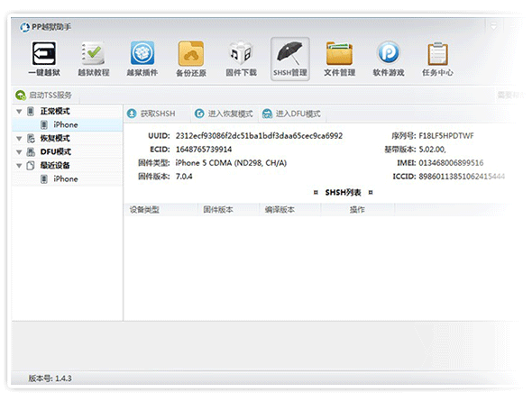Select 最近设备 tree label
Image resolution: width=532 pixels, height=401 pixels.
tap(55, 166)
